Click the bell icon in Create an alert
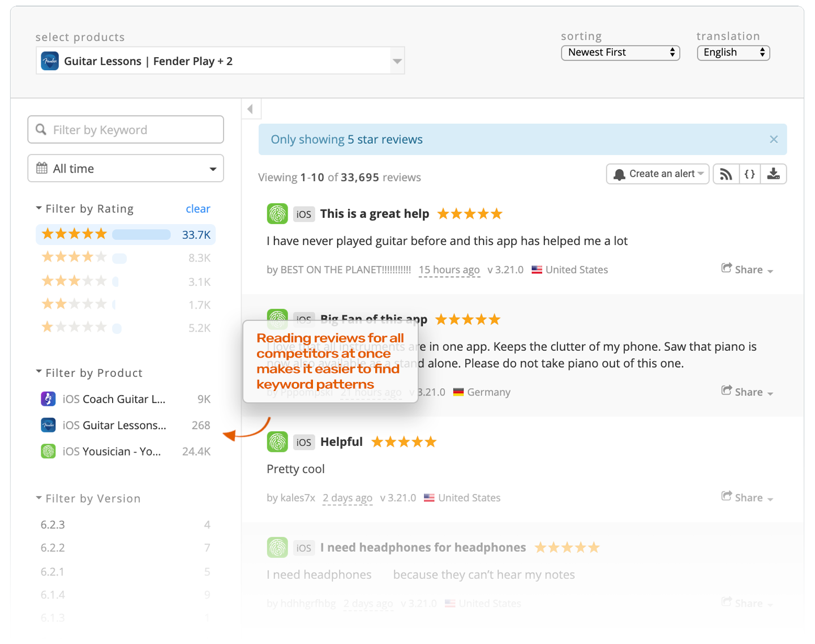 click(x=619, y=174)
